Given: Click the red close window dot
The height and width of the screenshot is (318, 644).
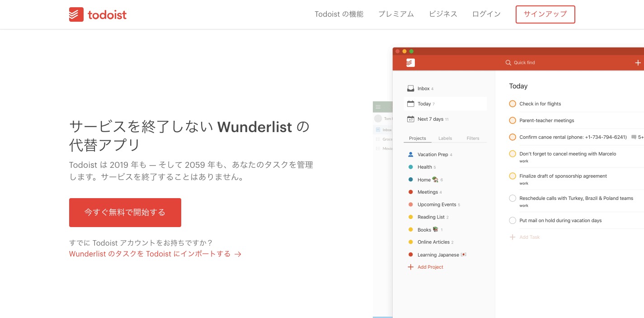Looking at the screenshot, I should pyautogui.click(x=398, y=51).
